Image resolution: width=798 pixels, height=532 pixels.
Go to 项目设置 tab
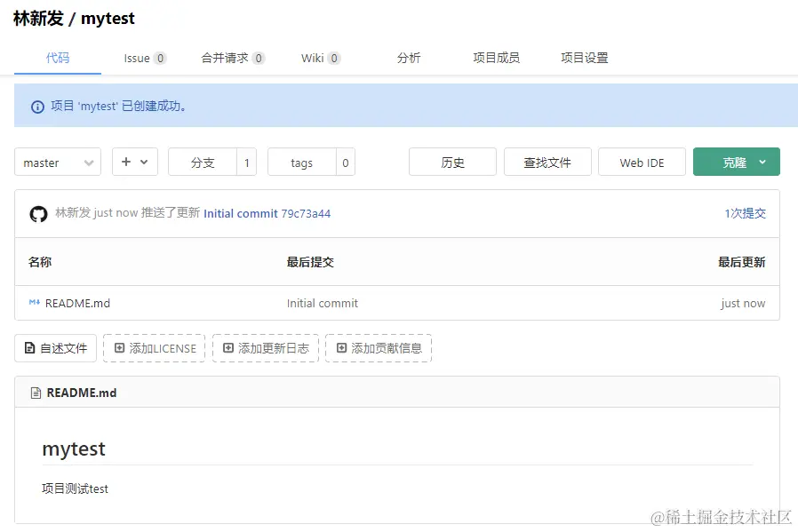pos(584,58)
